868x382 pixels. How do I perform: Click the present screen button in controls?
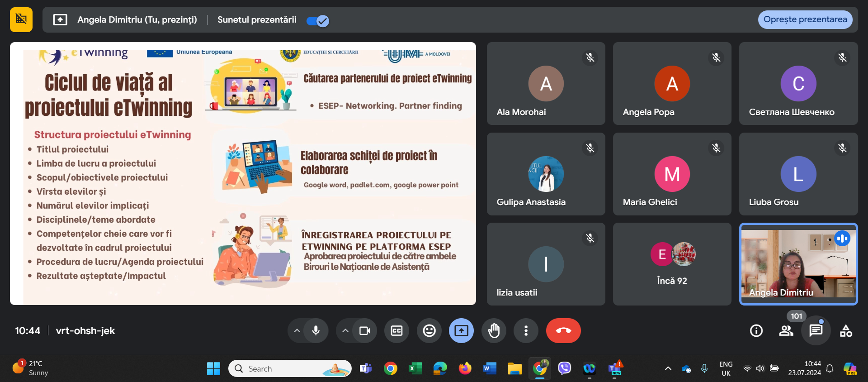(x=461, y=331)
